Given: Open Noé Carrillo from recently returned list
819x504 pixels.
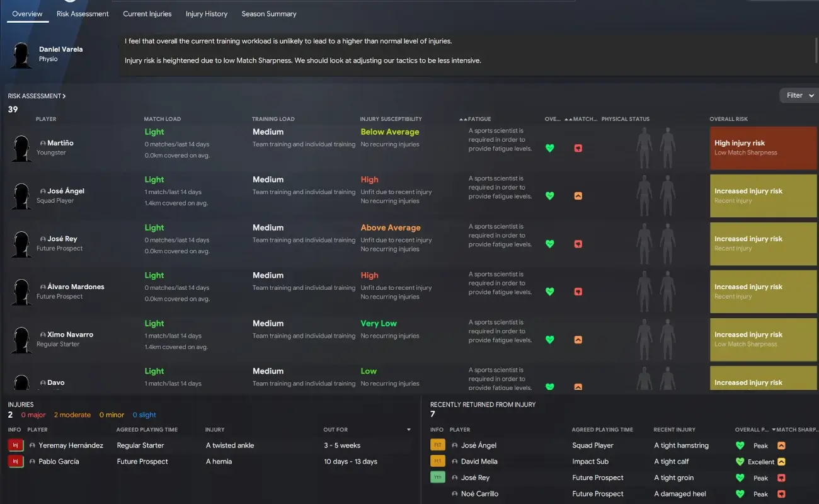Looking at the screenshot, I should coord(481,494).
